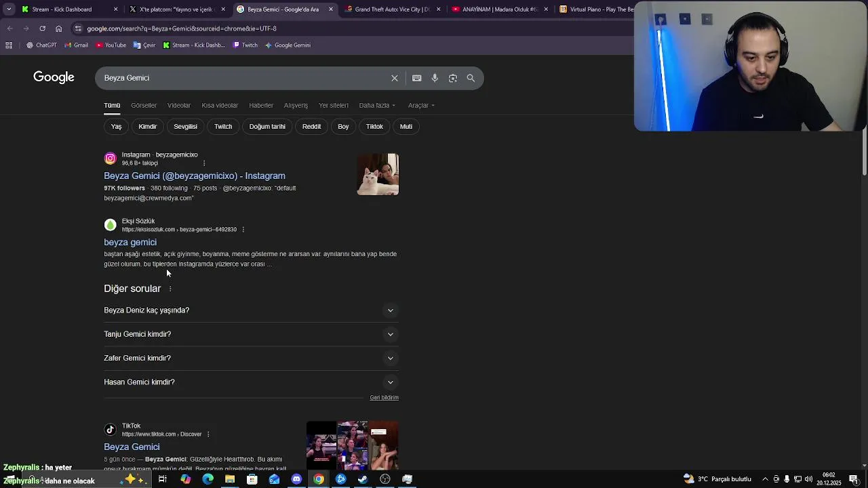The width and height of the screenshot is (868, 488).
Task: Select the Videolar search tab
Action: [179, 106]
